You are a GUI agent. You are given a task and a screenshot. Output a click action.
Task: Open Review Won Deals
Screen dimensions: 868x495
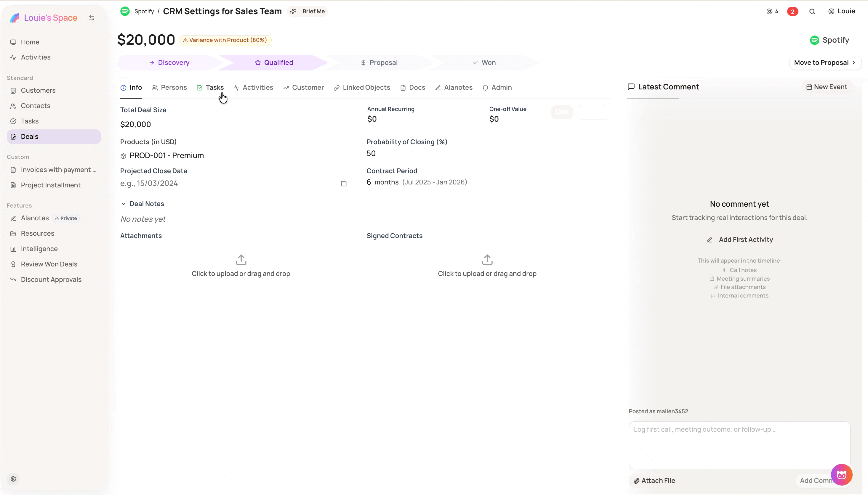(x=54, y=264)
